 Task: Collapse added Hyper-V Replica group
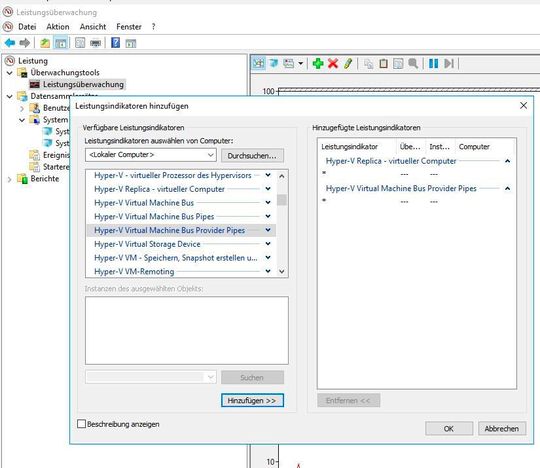(507, 161)
